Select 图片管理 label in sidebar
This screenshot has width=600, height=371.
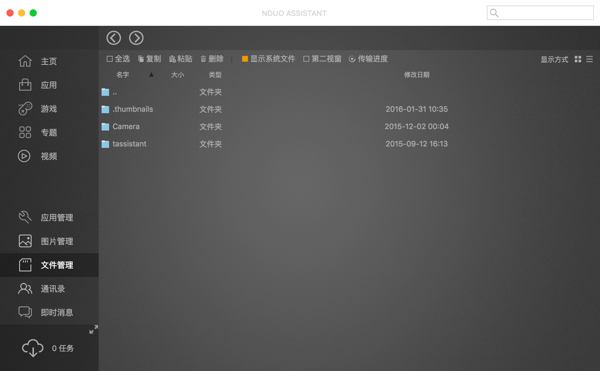click(x=57, y=241)
